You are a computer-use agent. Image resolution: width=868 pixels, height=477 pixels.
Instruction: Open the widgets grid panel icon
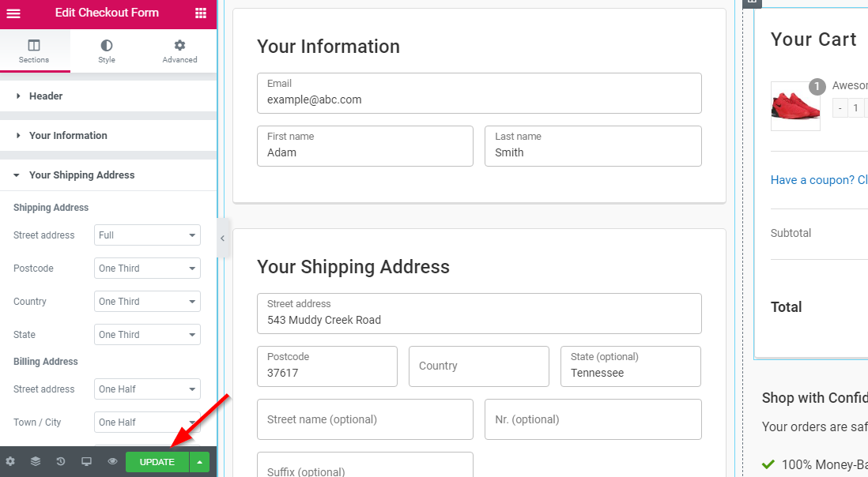(x=201, y=13)
